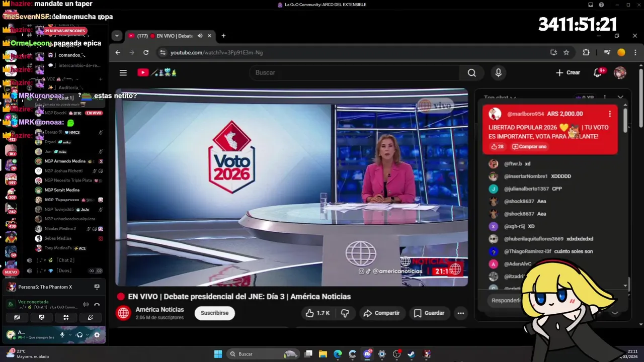The image size is (644, 362).
Task: Click chat user @InsertarNombre1
Action: pos(526,176)
